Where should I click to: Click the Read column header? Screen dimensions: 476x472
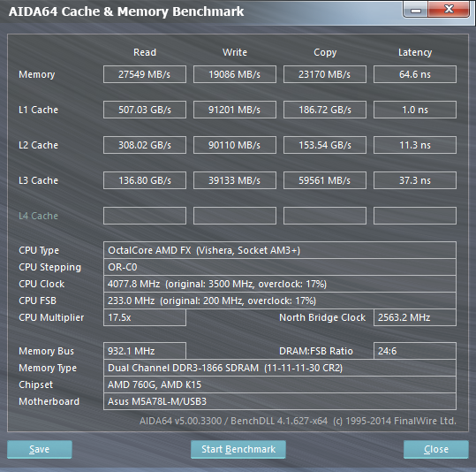145,52
